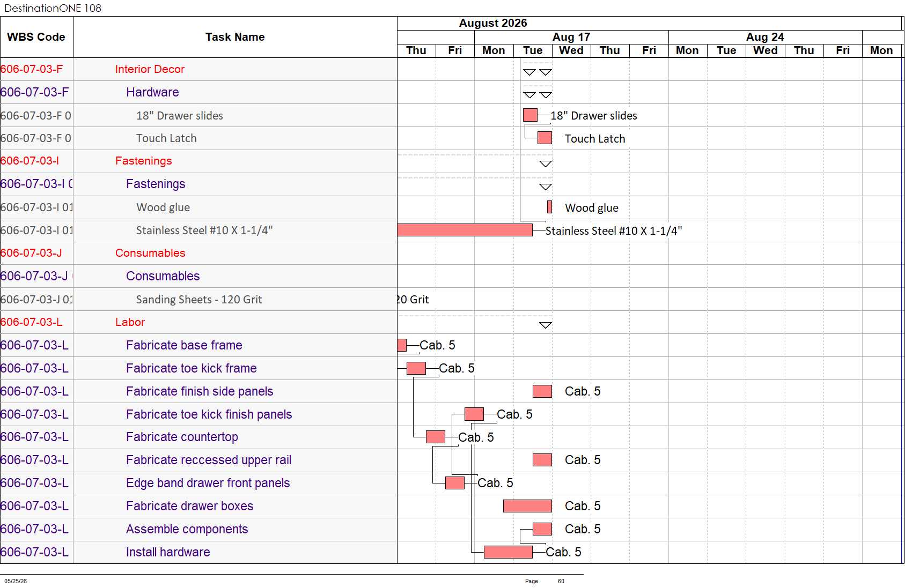Select the Fabricate countertop task

pyautogui.click(x=182, y=437)
